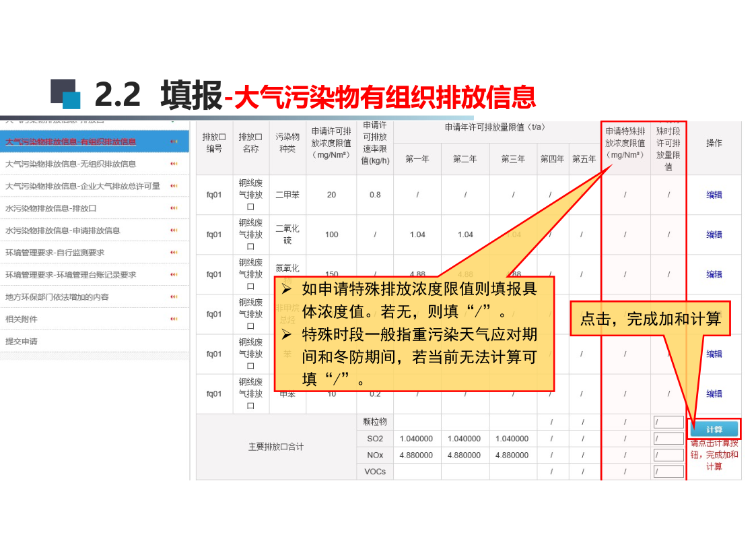Click the concentration value 20 in 二甲苯 row
The width and height of the screenshot is (756, 535).
pos(331,195)
